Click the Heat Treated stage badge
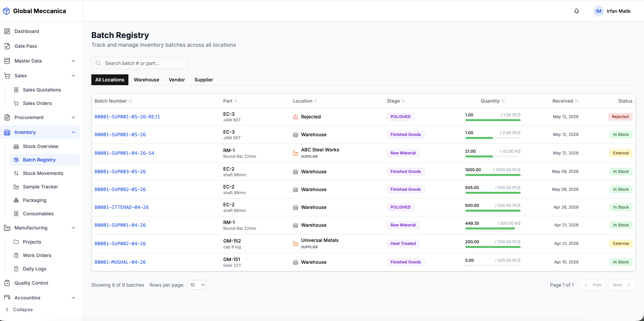Viewport: 644px width, 321px height. (x=403, y=244)
